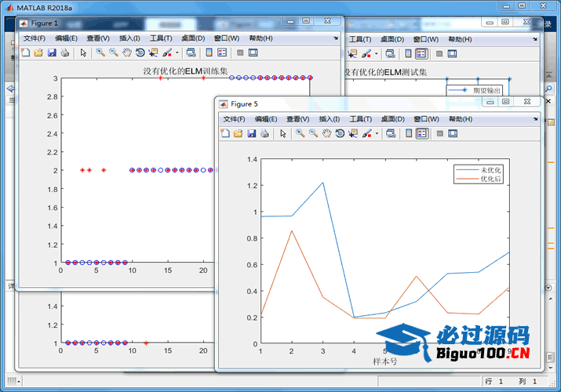
Task: Open 查看(V) menu in Figure 5
Action: 297,119
